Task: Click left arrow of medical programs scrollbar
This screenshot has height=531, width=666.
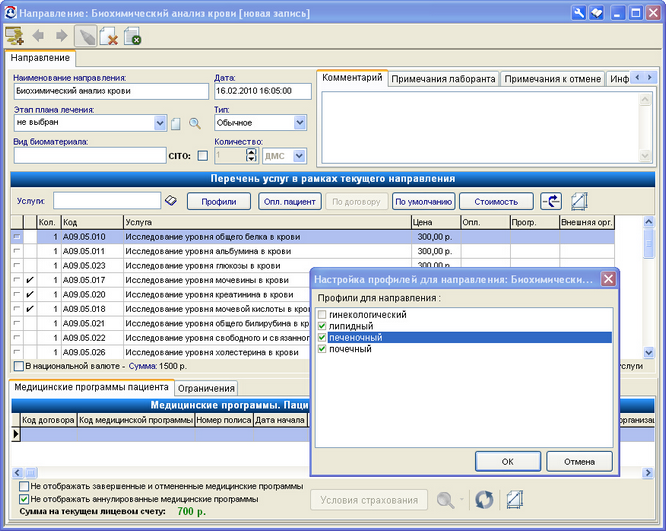Action: [17, 472]
